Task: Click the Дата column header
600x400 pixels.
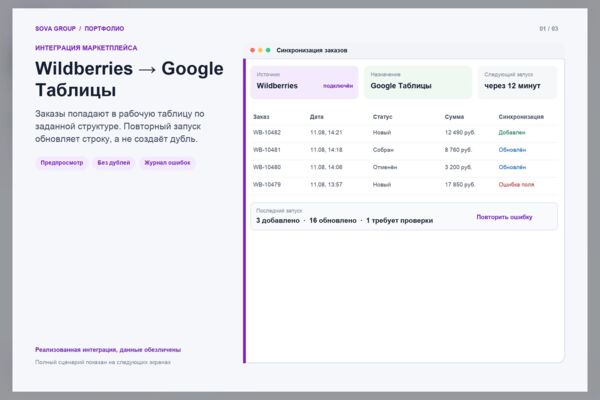Action: pos(316,117)
